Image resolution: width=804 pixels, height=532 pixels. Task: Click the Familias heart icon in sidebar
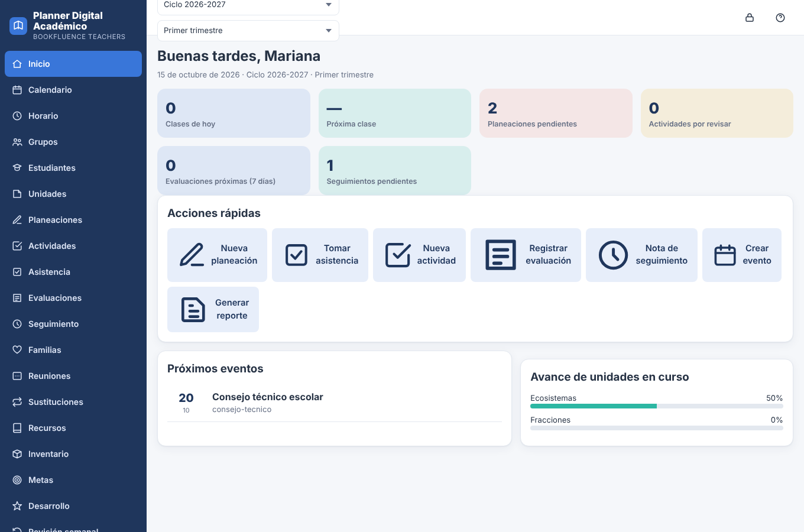pos(17,350)
